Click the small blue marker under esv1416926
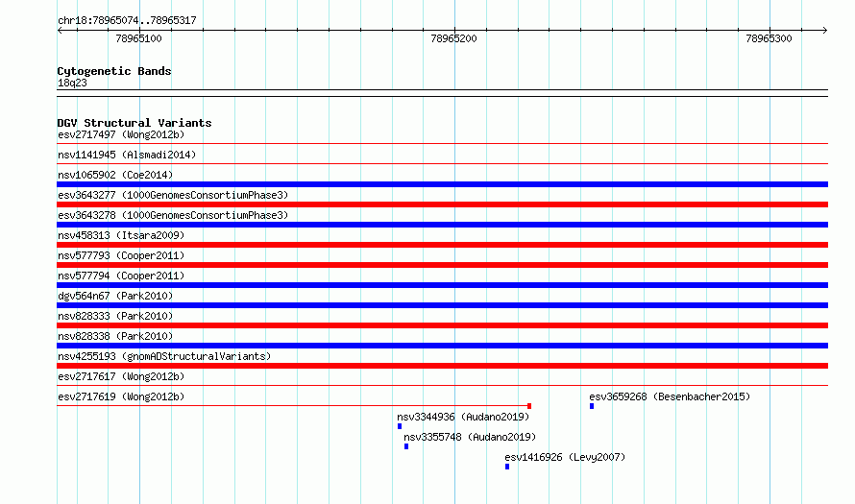The width and height of the screenshot is (855, 504). click(x=507, y=467)
